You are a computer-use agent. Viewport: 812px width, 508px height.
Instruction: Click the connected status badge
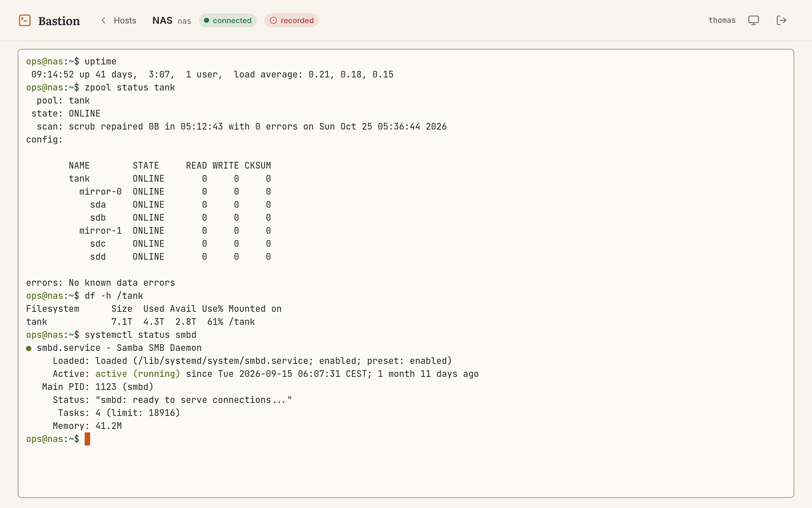click(228, 21)
